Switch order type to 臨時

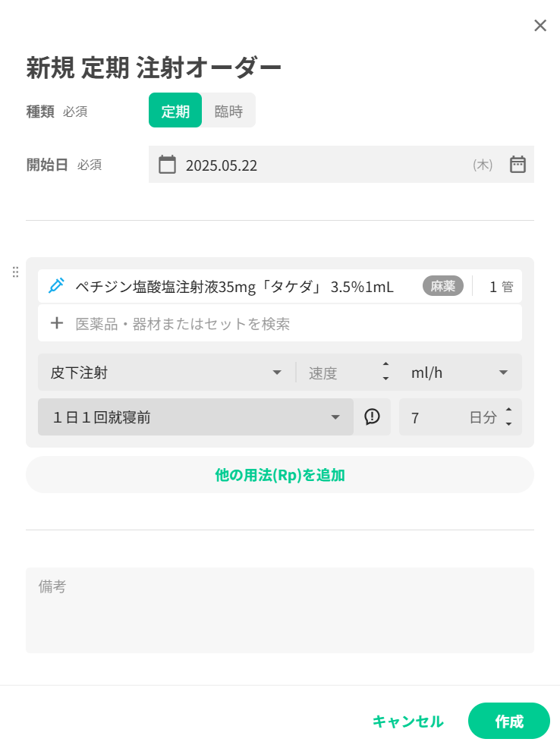228,111
